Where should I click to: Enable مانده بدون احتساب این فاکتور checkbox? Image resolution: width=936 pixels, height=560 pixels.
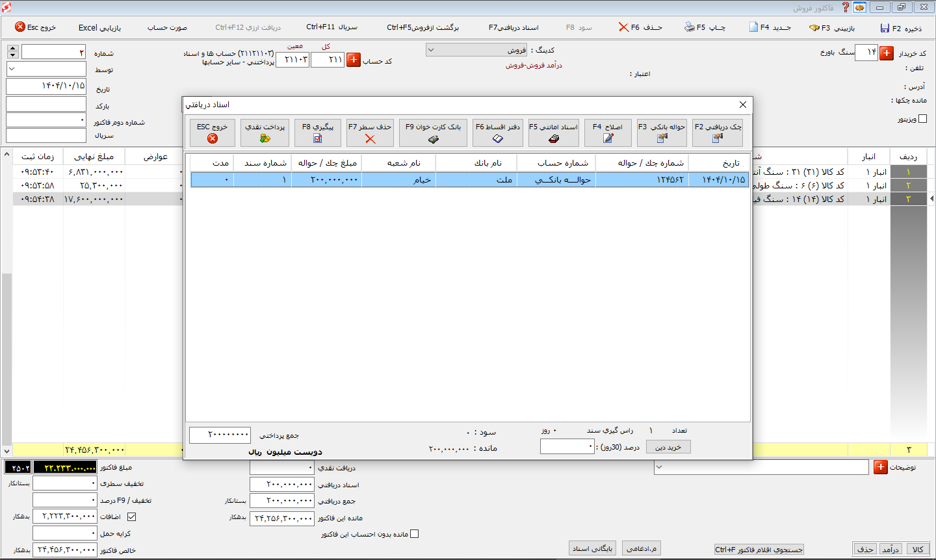click(415, 534)
